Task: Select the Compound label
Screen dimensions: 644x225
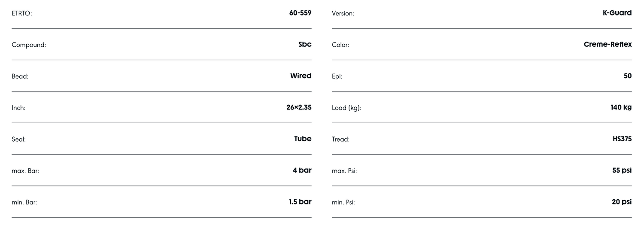Action: click(29, 45)
